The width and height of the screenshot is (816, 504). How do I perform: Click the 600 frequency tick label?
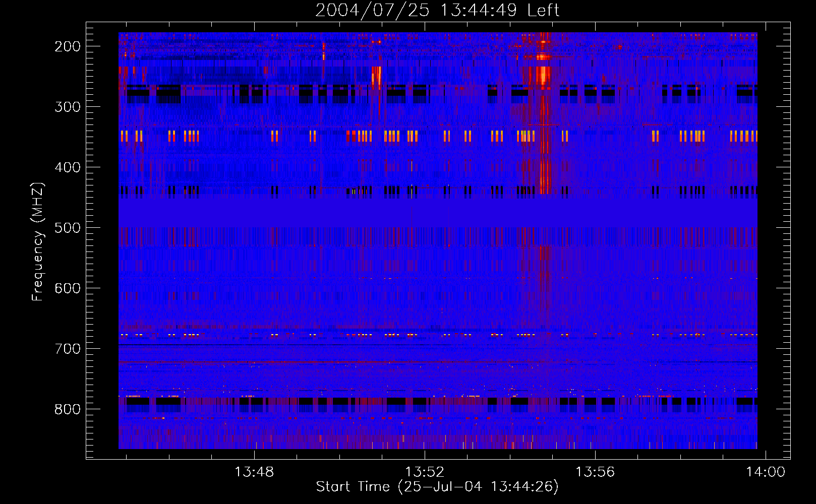click(x=68, y=288)
